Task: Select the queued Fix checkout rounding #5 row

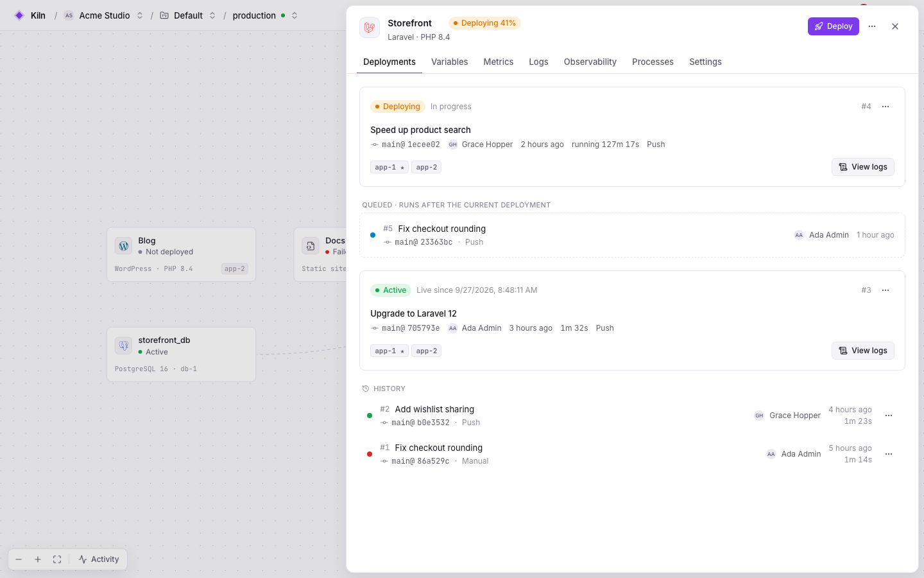Action: coord(632,235)
